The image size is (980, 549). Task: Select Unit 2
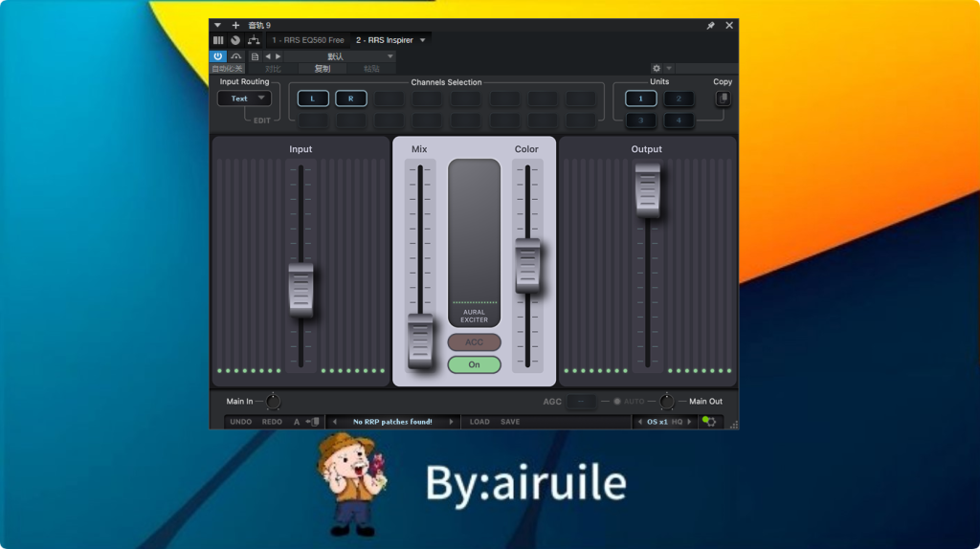679,99
